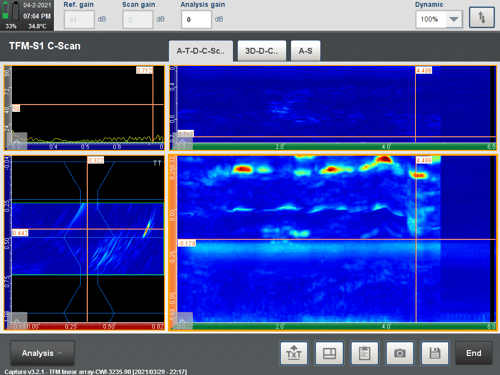Take a screenshot with camera icon

[400, 353]
